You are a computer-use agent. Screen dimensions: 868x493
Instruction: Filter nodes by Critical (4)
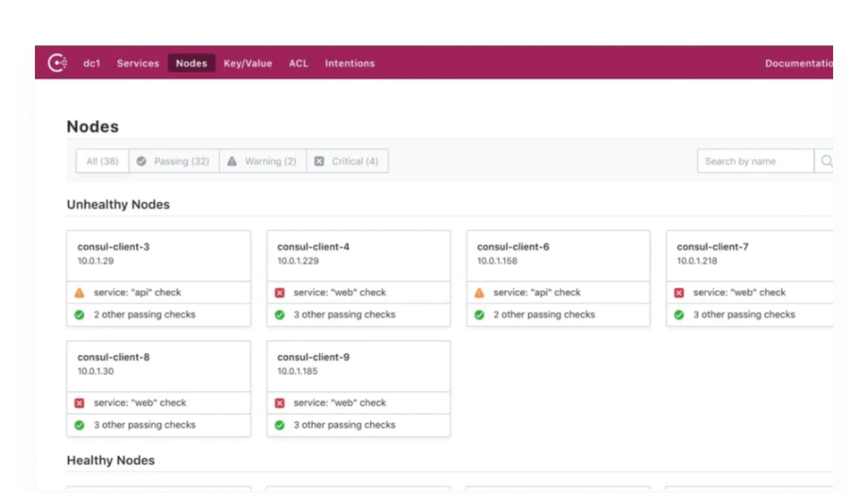click(x=347, y=161)
